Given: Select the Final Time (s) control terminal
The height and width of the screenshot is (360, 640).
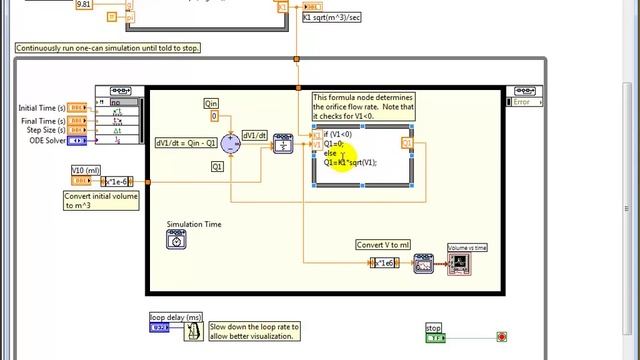Looking at the screenshot, I should (x=77, y=121).
